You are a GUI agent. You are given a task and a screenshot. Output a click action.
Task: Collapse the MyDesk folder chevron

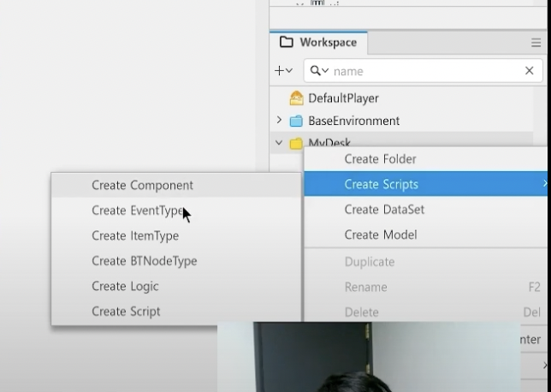pos(279,143)
